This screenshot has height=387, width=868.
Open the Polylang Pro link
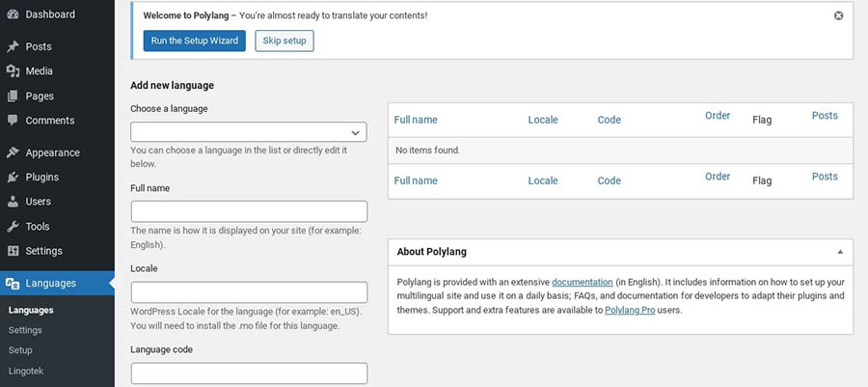[631, 311]
